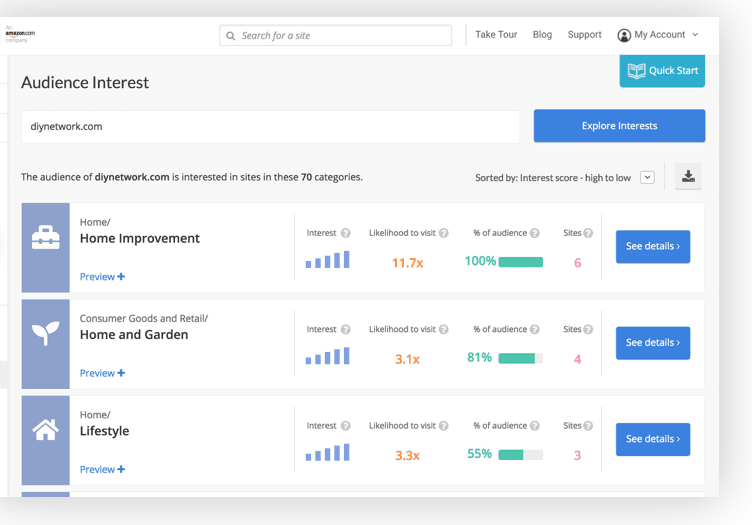
Task: Click % of audience help icon, Home Improvement
Action: click(x=535, y=233)
